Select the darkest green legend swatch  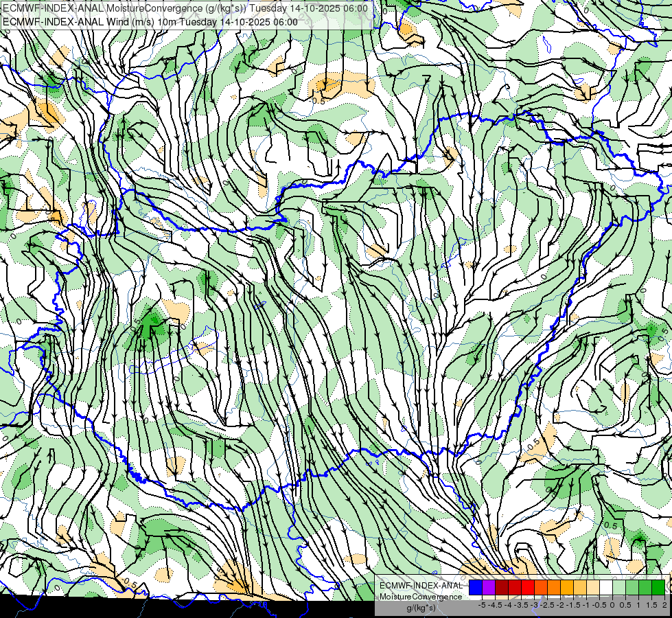[x=658, y=588]
